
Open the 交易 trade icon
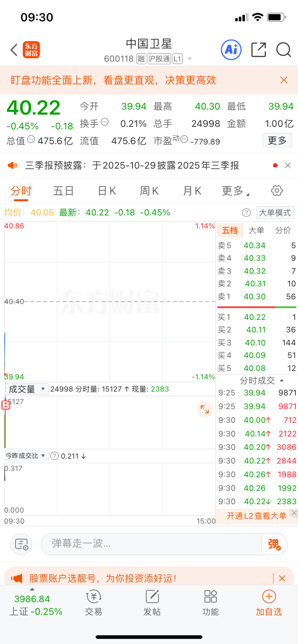(94, 603)
